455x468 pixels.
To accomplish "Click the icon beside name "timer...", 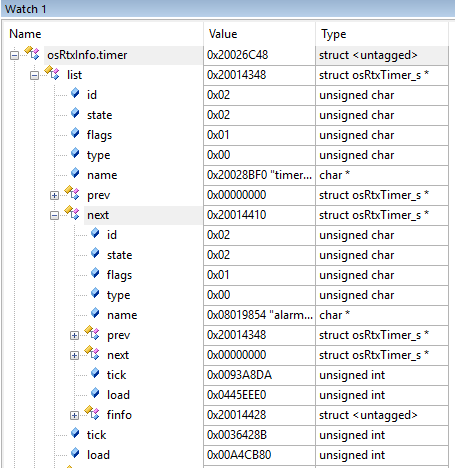I will [x=75, y=173].
